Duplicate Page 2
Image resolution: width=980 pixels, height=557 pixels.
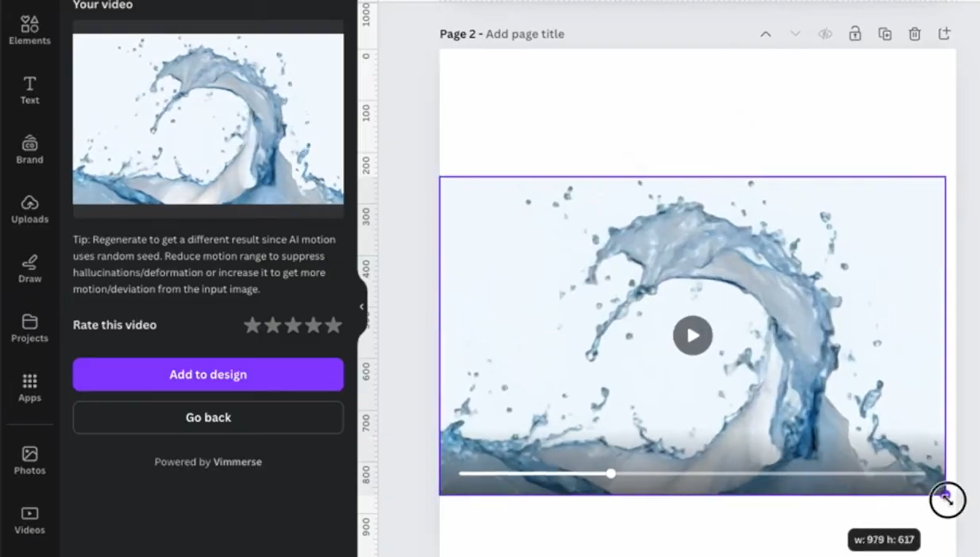[x=885, y=33]
